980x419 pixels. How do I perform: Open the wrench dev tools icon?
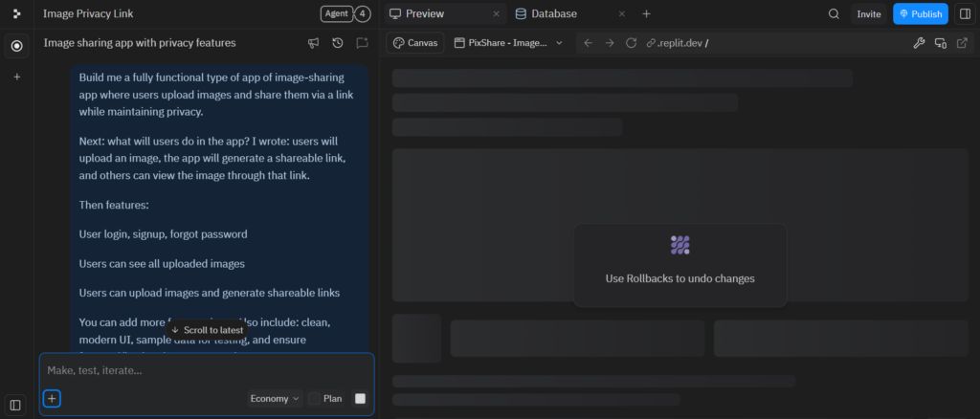coord(919,43)
